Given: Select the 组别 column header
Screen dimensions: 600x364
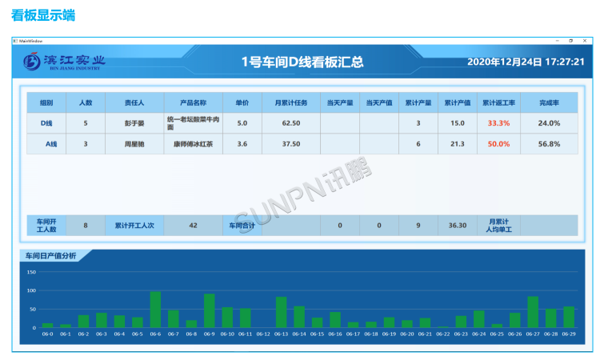Looking at the screenshot, I should click(x=46, y=102).
